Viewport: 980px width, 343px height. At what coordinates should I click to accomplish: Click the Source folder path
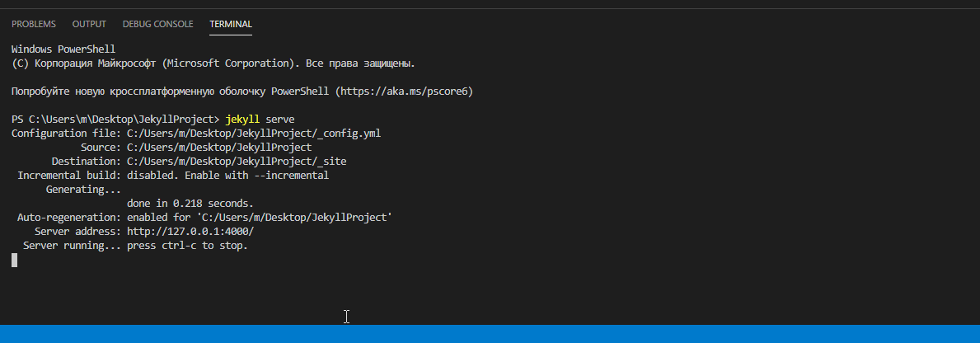tap(219, 148)
